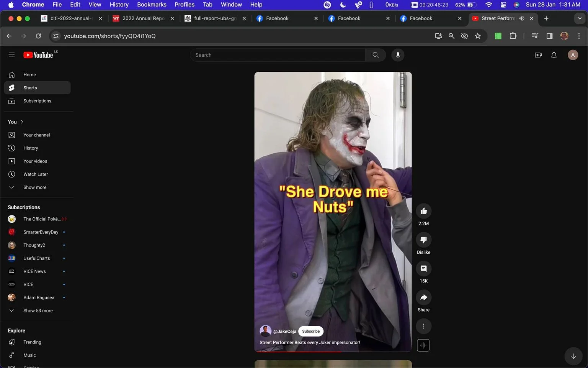Search with voice using the microphone icon
The width and height of the screenshot is (588, 368).
pos(398,55)
